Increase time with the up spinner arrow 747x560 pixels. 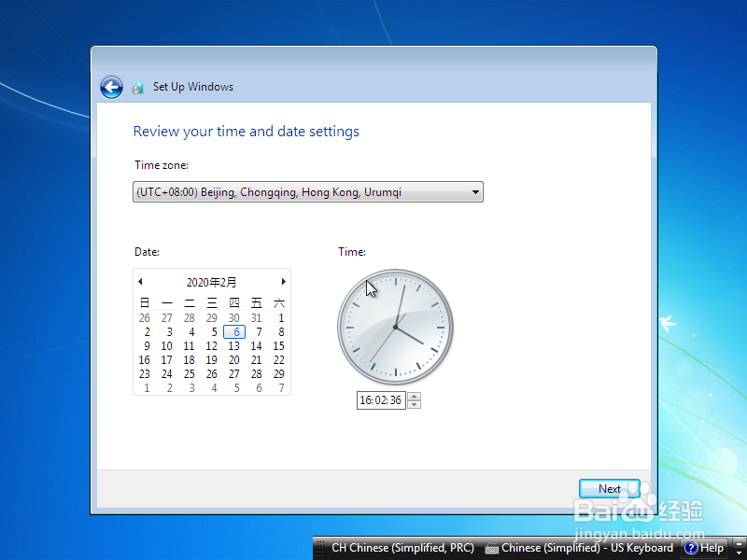414,396
